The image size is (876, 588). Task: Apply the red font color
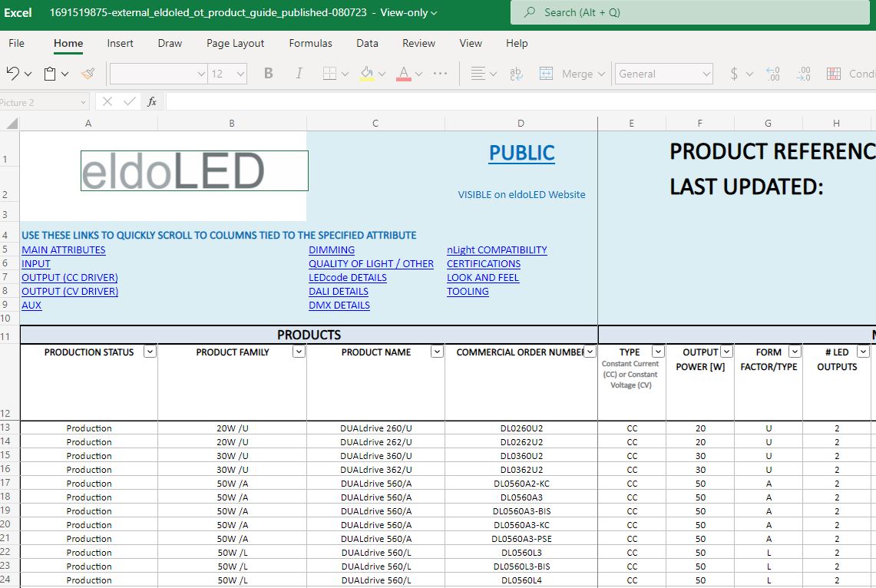403,74
